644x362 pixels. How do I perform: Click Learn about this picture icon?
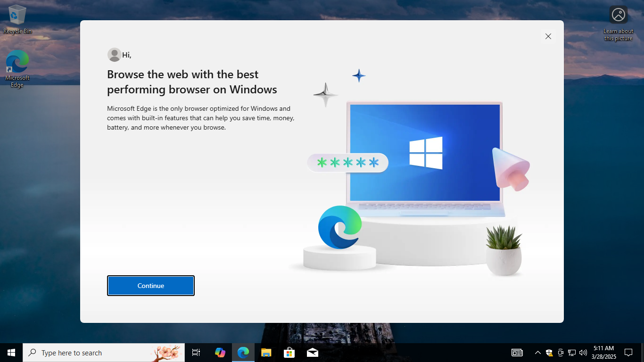pyautogui.click(x=618, y=23)
